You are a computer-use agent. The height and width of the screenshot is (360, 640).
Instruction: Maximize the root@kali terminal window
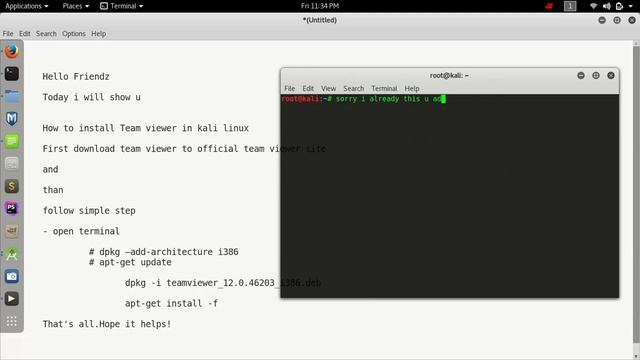pyautogui.click(x=596, y=76)
